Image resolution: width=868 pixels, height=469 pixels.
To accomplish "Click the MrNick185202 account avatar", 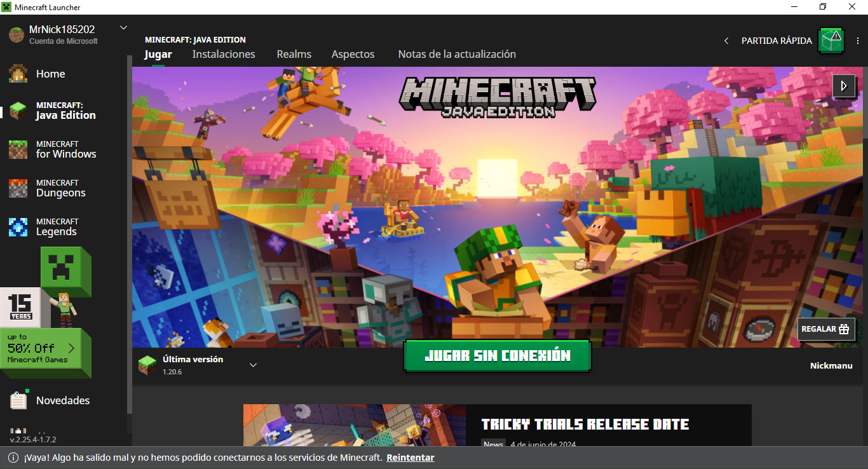I will point(16,35).
